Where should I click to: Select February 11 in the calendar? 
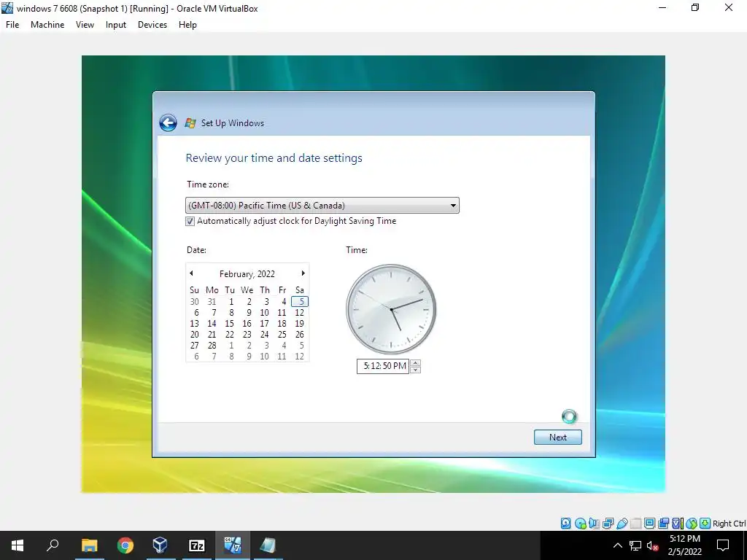282,312
